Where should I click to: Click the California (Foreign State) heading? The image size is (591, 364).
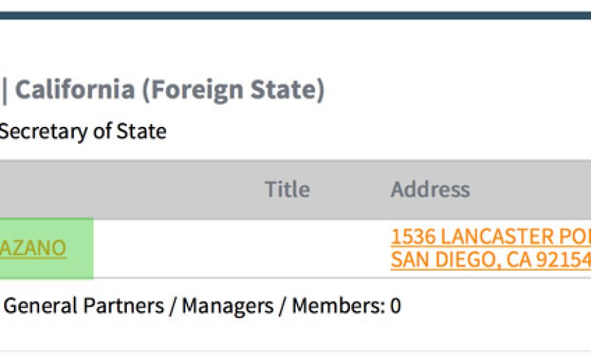170,90
